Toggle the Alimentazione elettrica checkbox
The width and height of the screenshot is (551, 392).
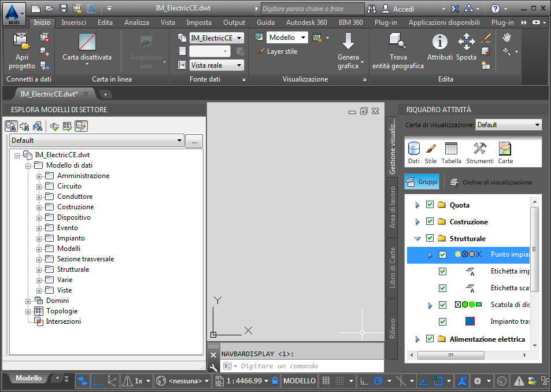coord(430,339)
